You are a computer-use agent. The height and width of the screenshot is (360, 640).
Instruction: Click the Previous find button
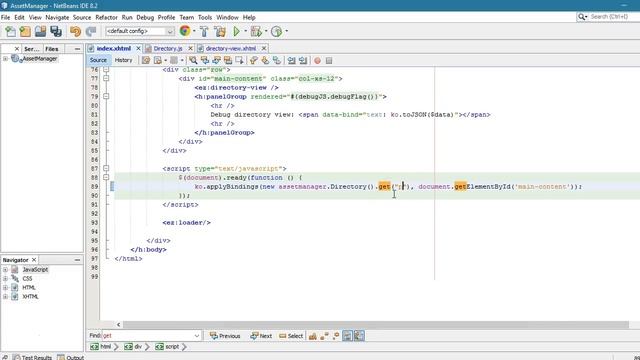point(225,336)
